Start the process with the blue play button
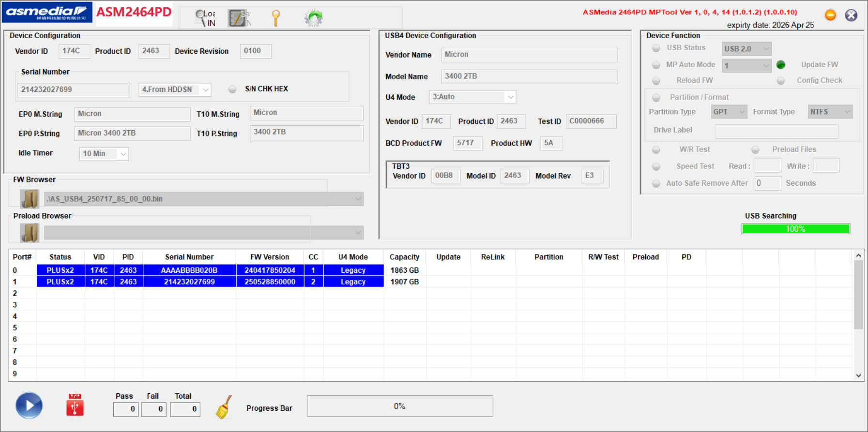Viewport: 868px width, 432px height. click(x=29, y=405)
